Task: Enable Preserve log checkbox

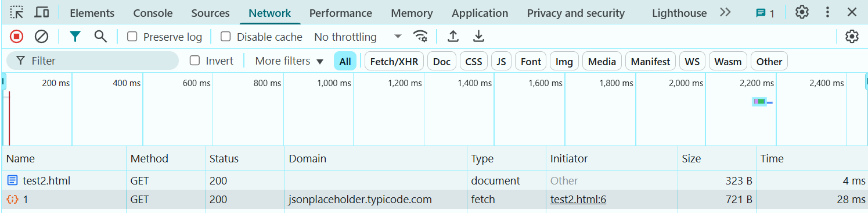Action: pyautogui.click(x=132, y=37)
